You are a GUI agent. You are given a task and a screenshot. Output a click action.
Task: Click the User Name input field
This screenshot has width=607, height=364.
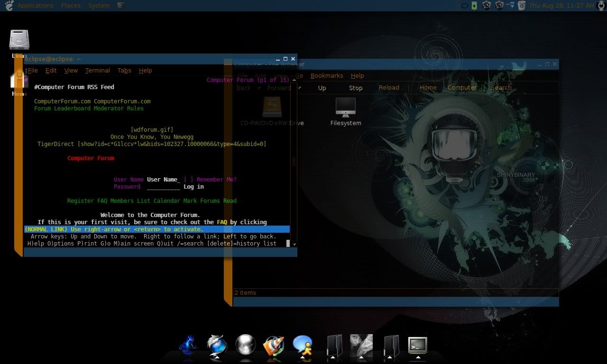(164, 180)
